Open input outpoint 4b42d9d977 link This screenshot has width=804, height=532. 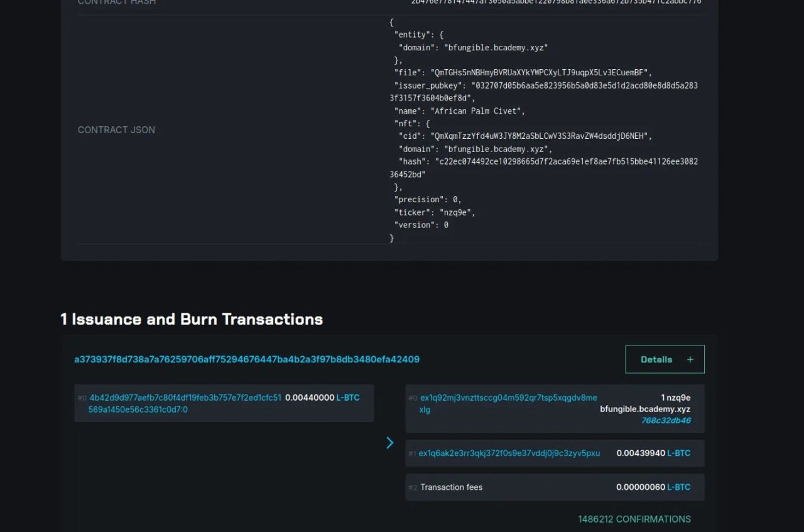coord(185,403)
